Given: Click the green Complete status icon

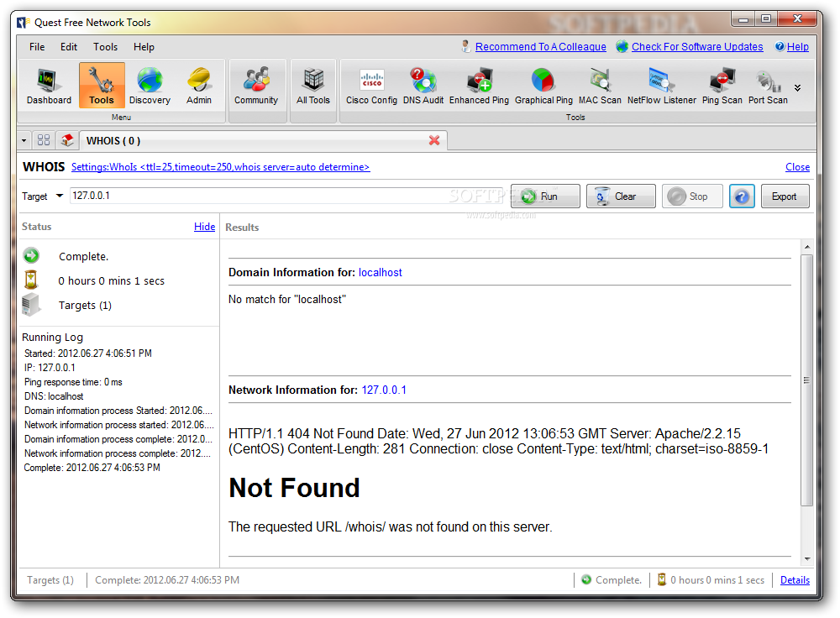Looking at the screenshot, I should point(31,255).
